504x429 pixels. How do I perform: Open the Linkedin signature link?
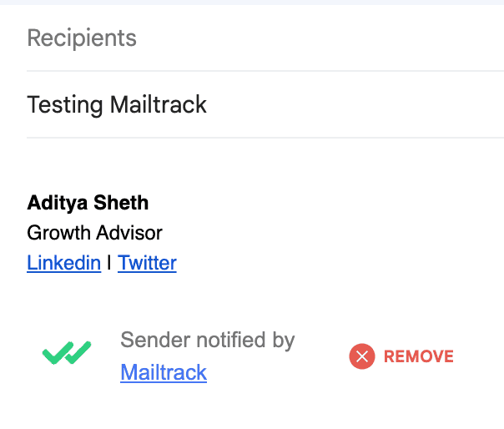(64, 263)
